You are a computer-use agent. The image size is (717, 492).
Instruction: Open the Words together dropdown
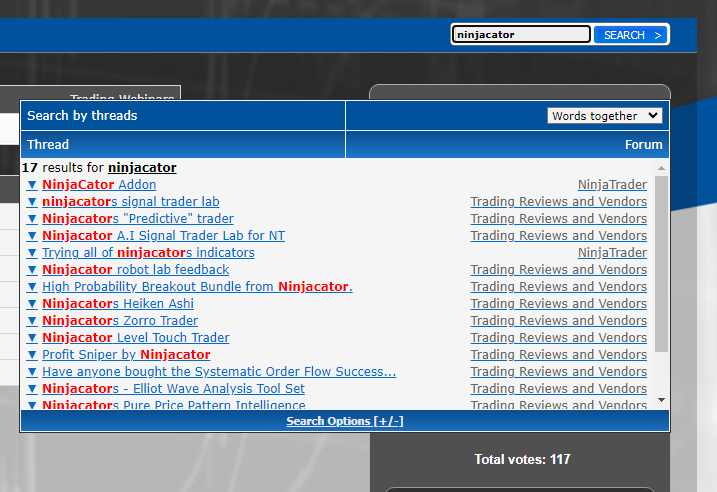coord(605,116)
